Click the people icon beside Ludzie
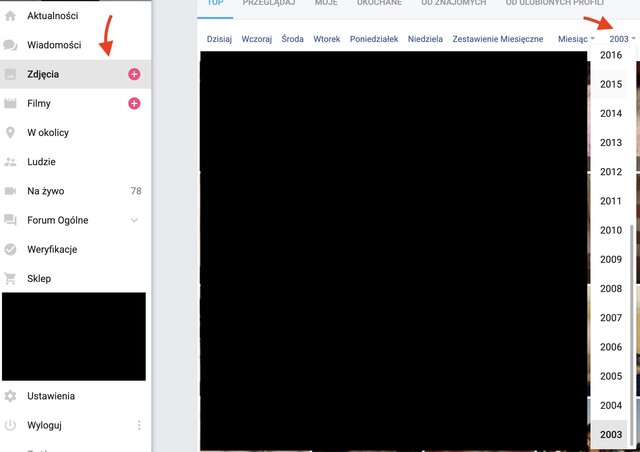 coord(10,162)
